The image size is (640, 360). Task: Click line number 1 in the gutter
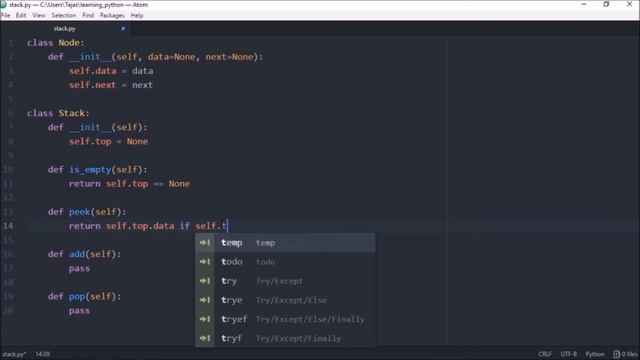[11, 43]
